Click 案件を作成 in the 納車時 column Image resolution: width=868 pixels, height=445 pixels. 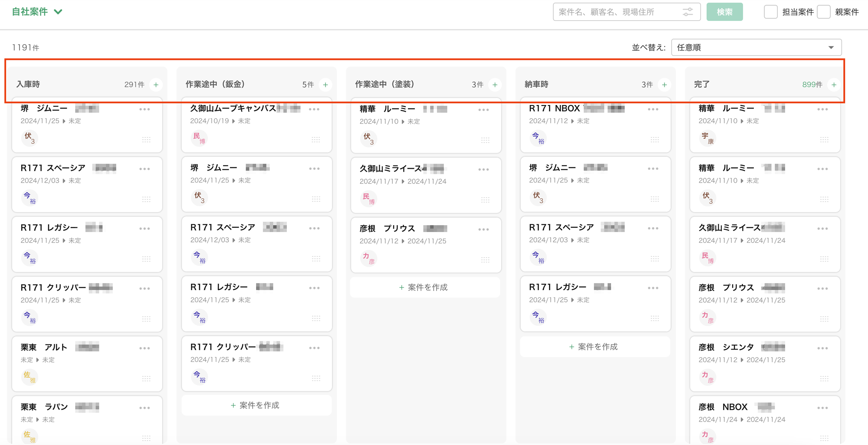tap(595, 347)
